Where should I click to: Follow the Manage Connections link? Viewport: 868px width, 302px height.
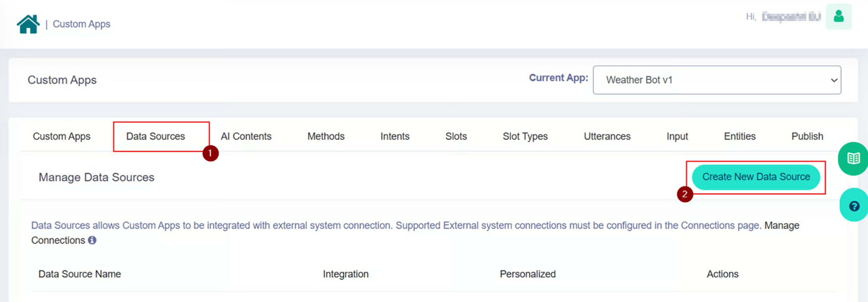[x=781, y=225]
